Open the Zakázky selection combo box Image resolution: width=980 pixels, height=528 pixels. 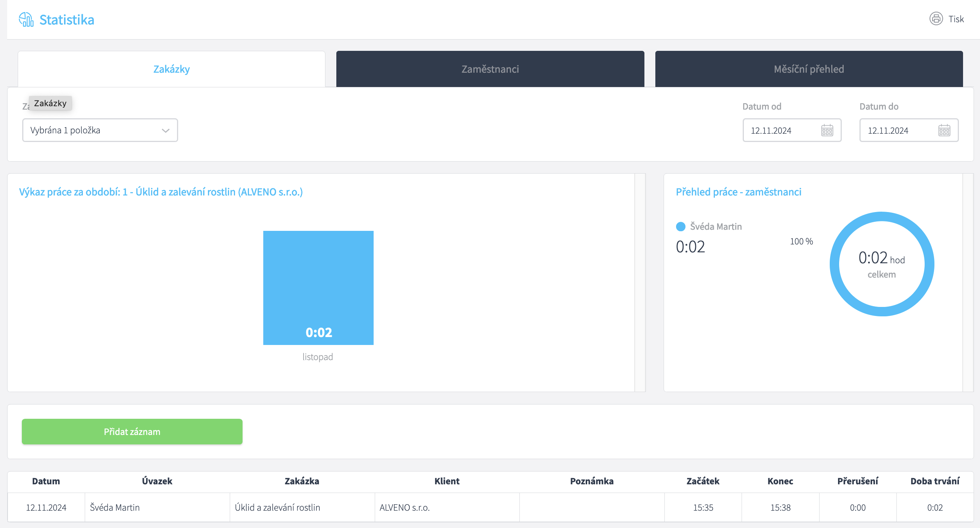point(95,130)
